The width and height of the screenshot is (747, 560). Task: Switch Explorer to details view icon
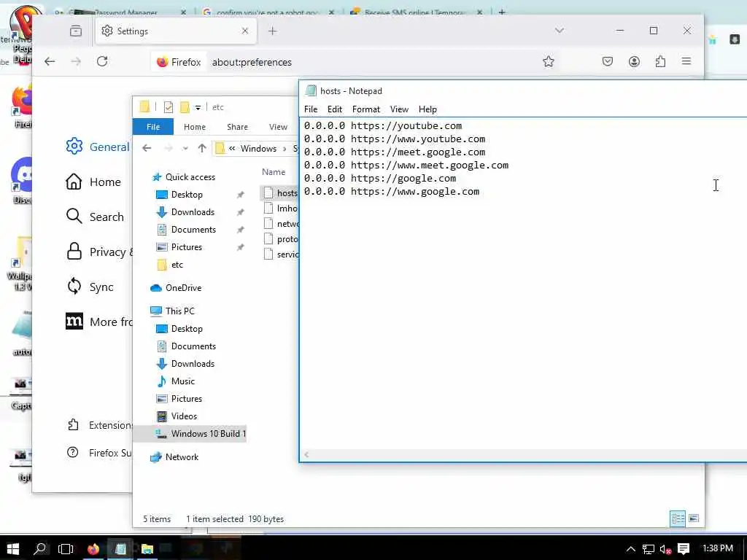(x=678, y=518)
